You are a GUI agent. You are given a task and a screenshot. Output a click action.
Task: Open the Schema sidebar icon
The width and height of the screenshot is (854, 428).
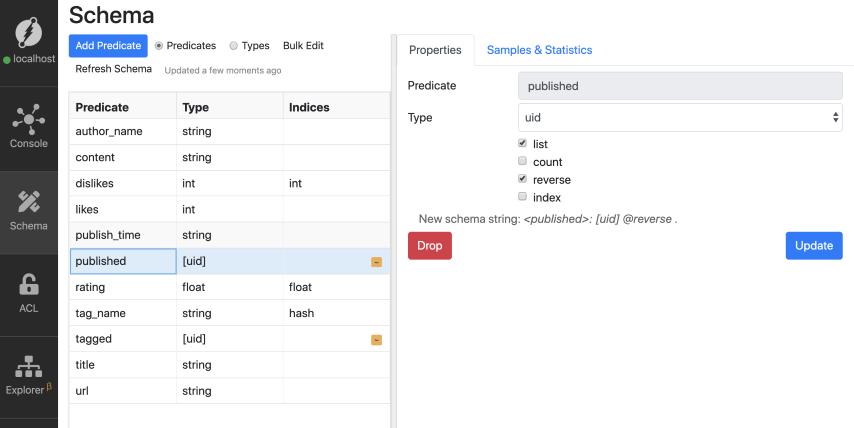coord(28,202)
